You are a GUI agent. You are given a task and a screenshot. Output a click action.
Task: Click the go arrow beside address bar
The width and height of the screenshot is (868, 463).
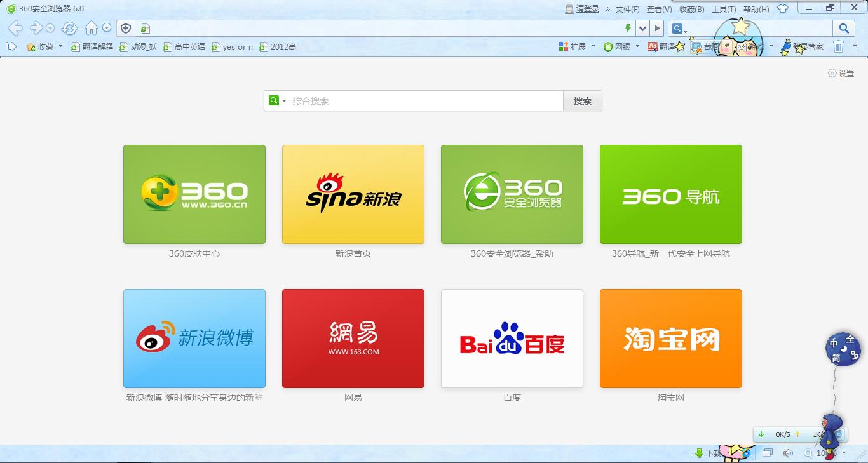coord(657,28)
